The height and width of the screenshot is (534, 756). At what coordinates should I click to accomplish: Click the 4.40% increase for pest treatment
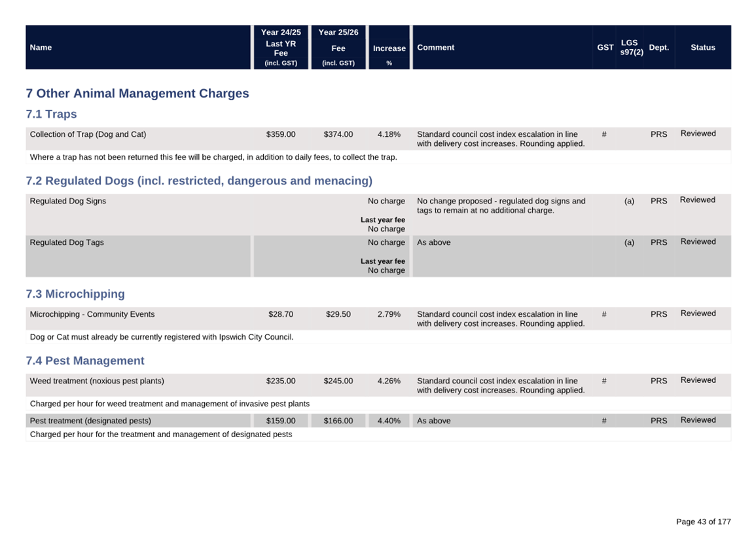pos(389,421)
